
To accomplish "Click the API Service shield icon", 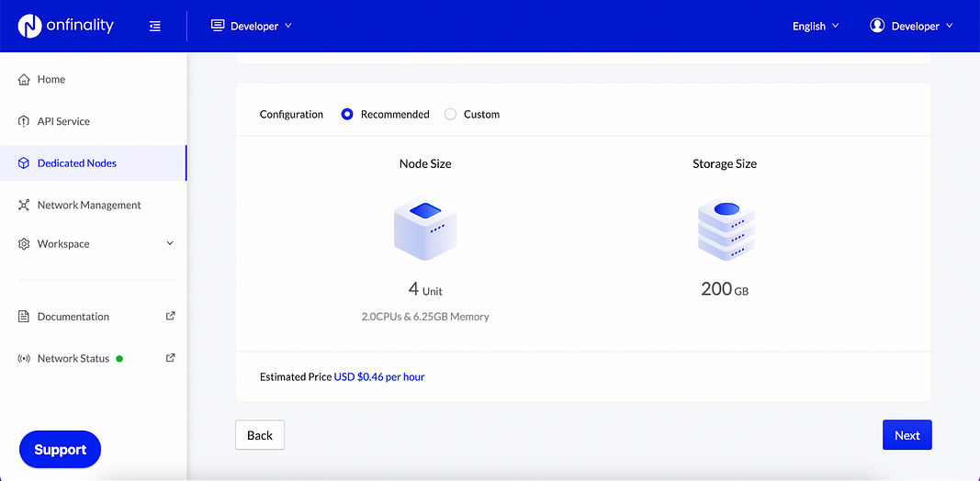I will 24,121.
